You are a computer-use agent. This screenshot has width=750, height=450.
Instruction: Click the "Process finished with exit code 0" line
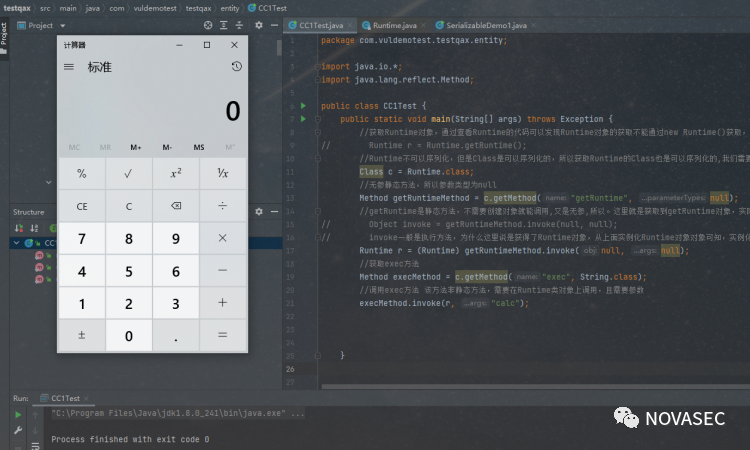click(130, 439)
